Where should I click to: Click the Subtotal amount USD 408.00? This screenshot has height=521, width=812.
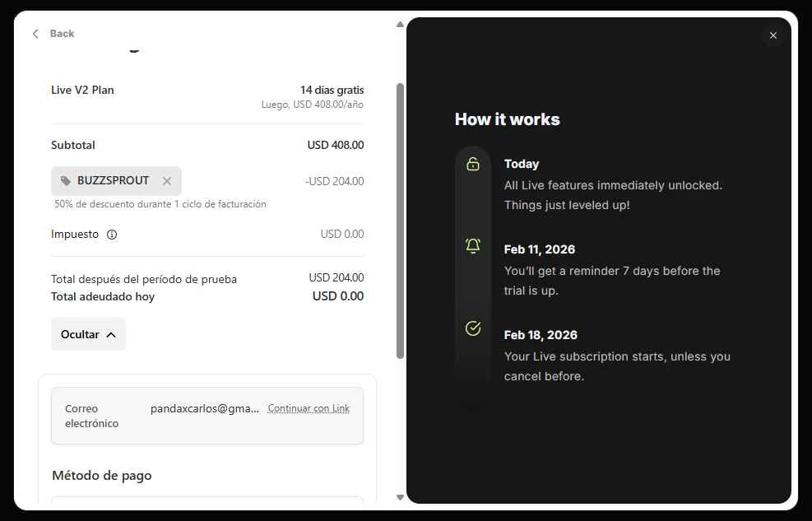coord(336,145)
